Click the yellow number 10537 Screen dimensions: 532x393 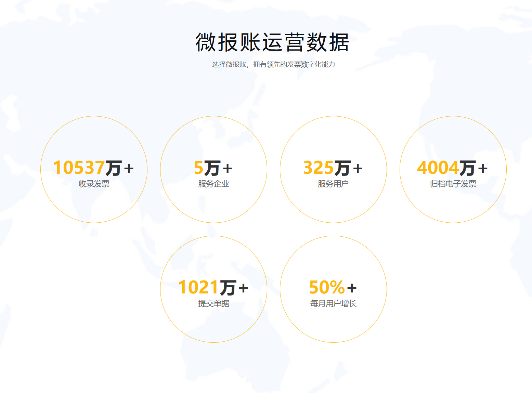pos(79,168)
